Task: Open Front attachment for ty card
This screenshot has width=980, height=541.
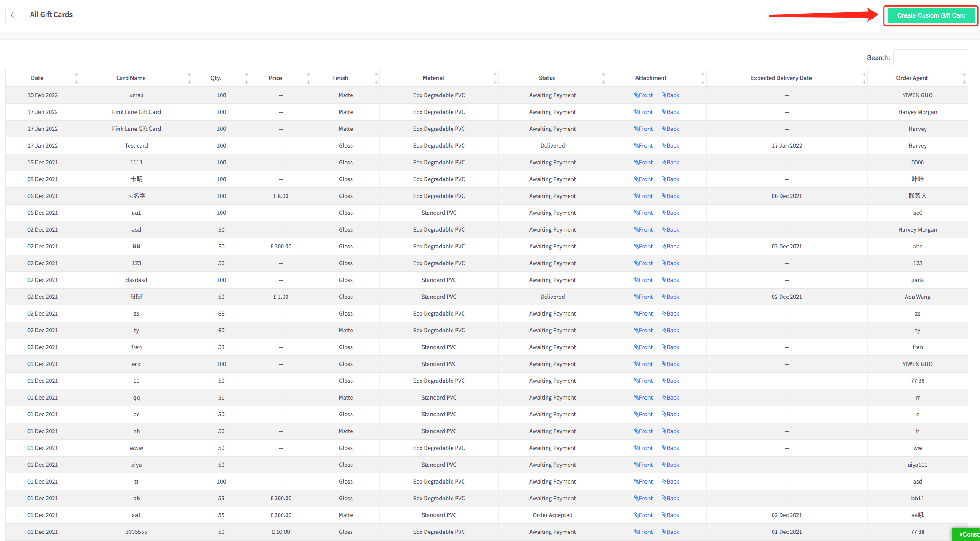Action: 643,331
